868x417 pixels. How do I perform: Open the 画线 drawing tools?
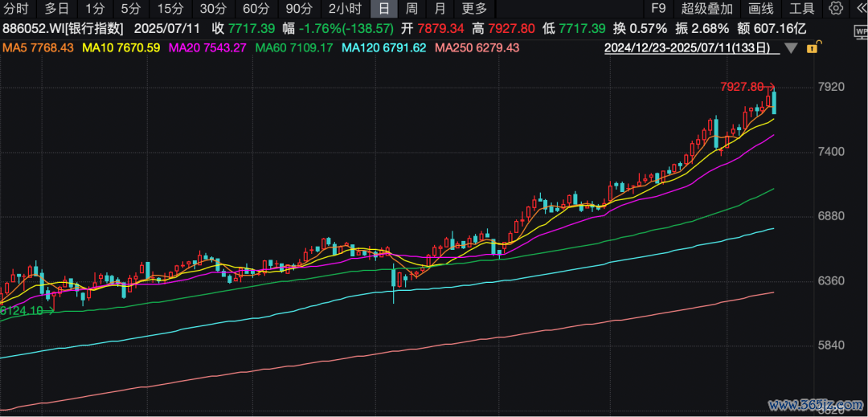pyautogui.click(x=760, y=8)
